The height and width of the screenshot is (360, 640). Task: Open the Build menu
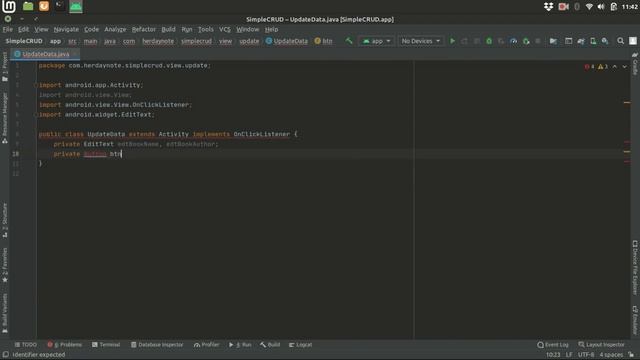(168, 29)
